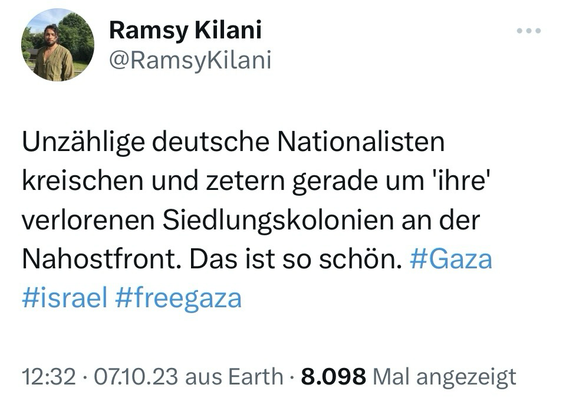Image resolution: width=566 pixels, height=407 pixels.
Task: Click the sentence "Das ist so schön."
Action: click(296, 259)
